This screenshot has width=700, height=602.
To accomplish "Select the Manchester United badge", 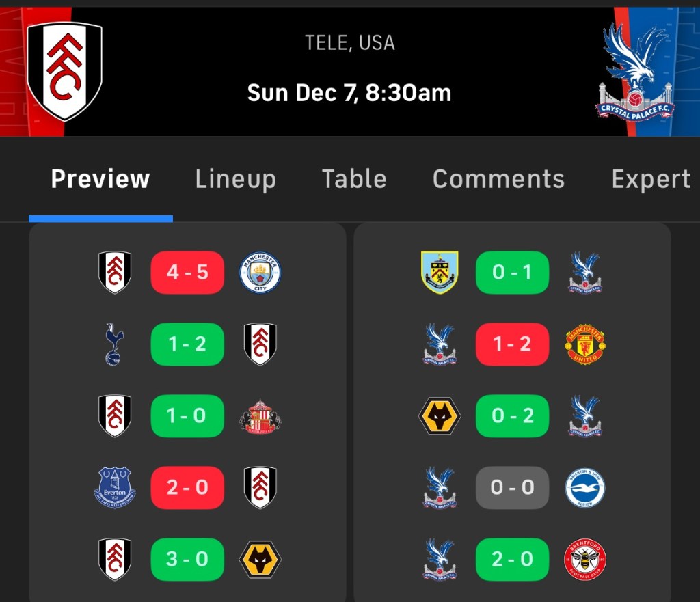I will click(585, 344).
